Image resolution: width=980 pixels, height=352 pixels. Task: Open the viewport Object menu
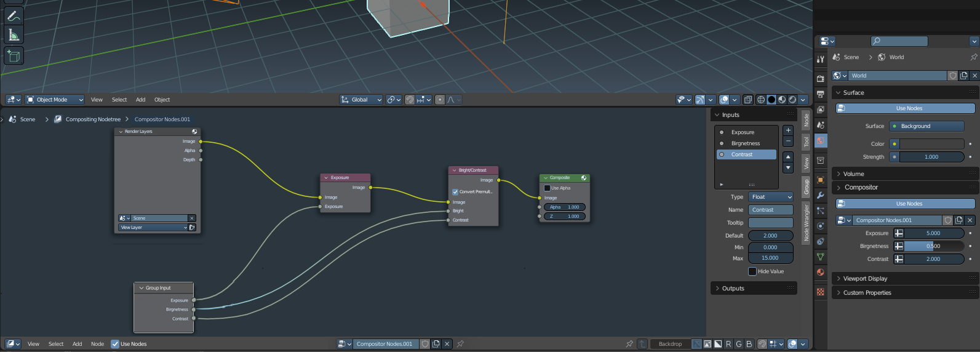pyautogui.click(x=162, y=100)
